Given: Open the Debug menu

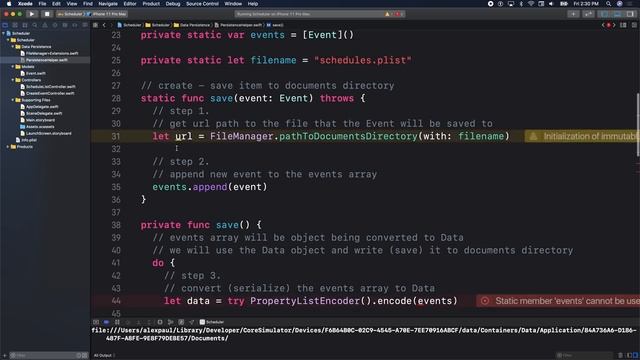Looking at the screenshot, I should coord(173,4).
